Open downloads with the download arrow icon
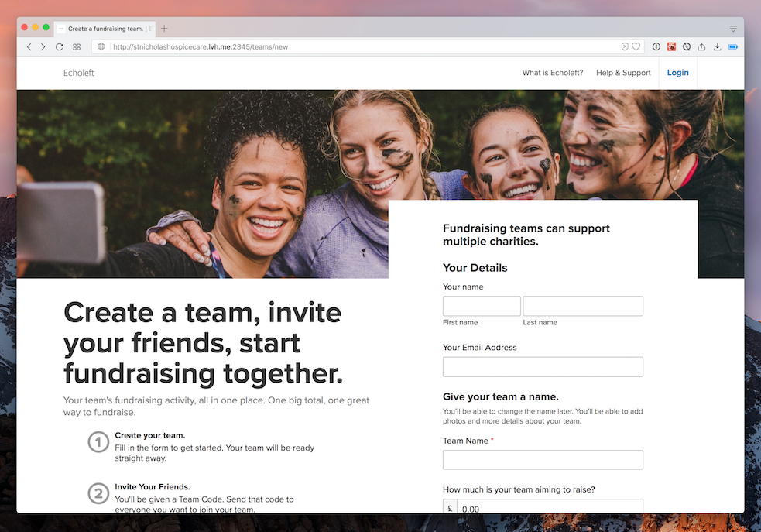The width and height of the screenshot is (761, 532). click(x=717, y=46)
